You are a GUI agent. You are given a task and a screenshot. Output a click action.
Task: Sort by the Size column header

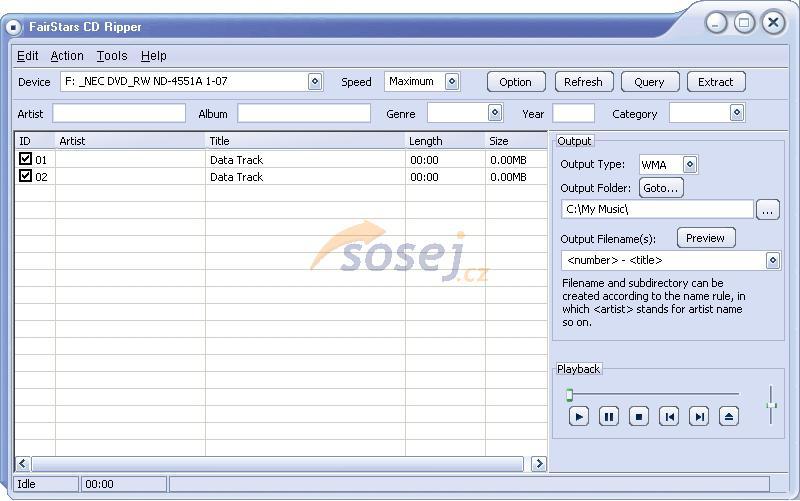(x=516, y=141)
